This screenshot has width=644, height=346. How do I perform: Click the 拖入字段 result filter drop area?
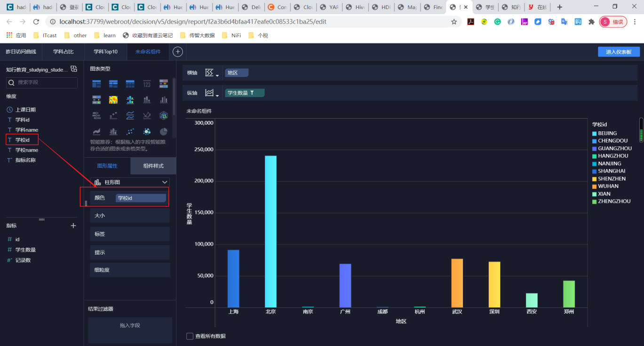(130, 330)
